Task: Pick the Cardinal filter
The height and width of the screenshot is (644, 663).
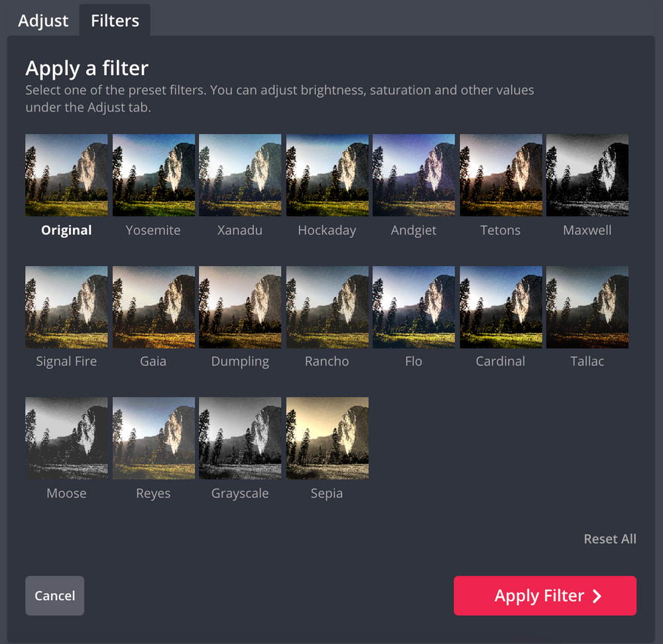Action: point(501,306)
